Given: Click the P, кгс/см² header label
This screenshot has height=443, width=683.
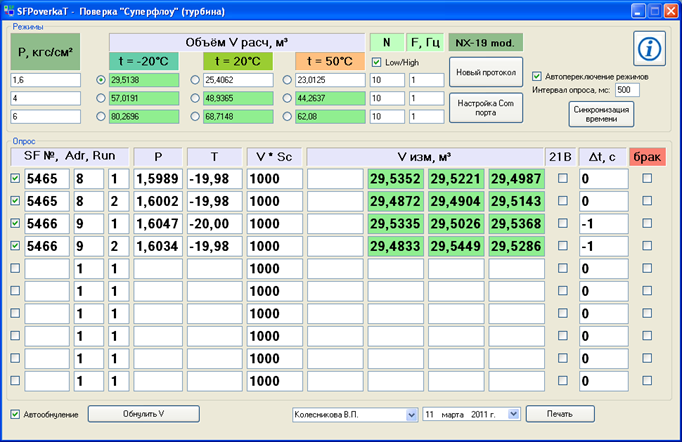Looking at the screenshot, I should (45, 52).
